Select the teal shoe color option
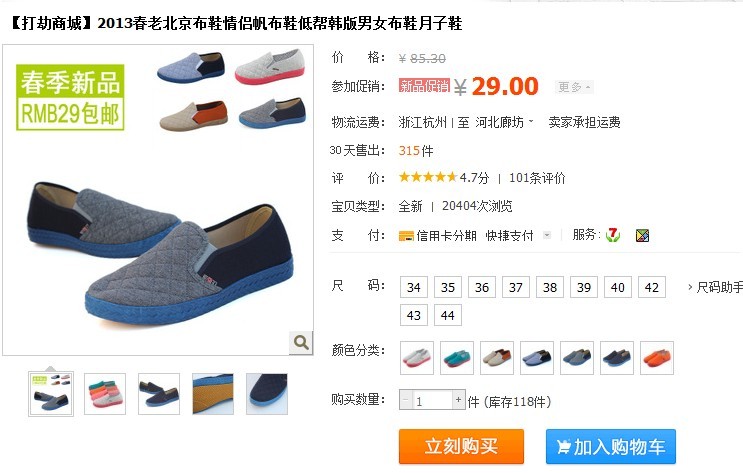The width and height of the screenshot is (743, 473). [457, 358]
